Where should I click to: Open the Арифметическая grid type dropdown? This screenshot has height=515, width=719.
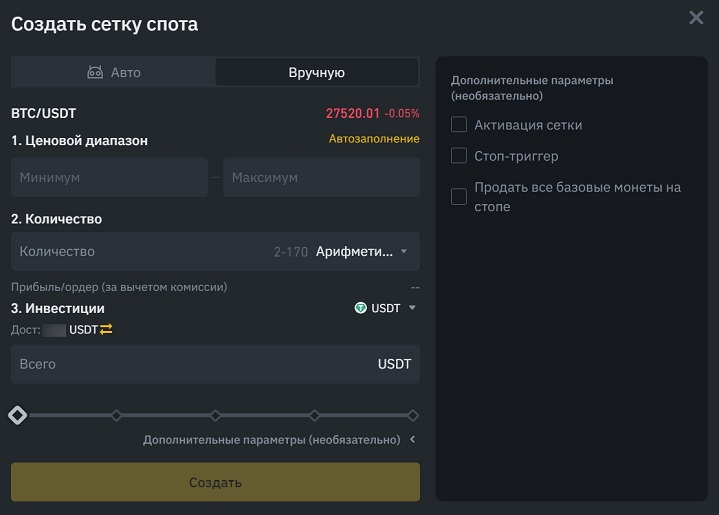point(362,252)
